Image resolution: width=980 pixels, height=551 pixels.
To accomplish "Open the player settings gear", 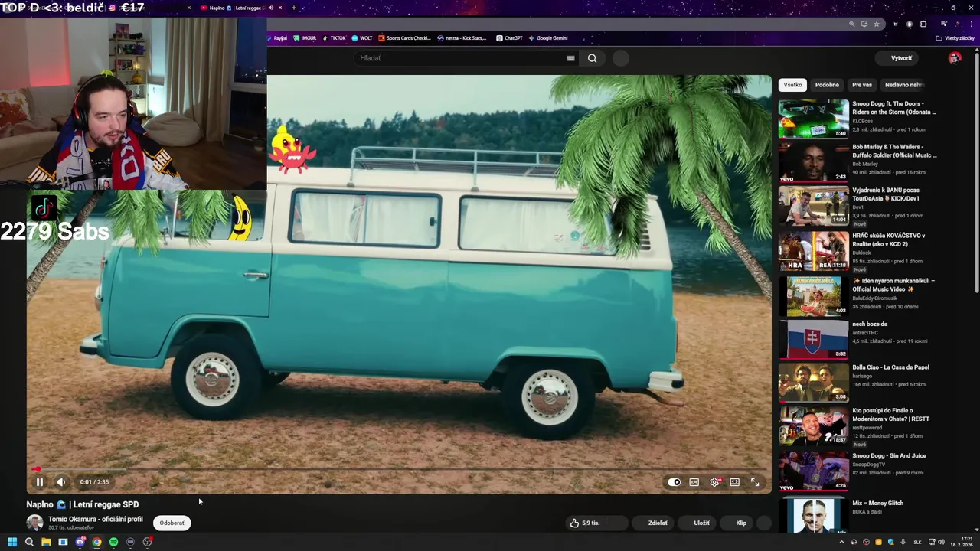I will click(714, 482).
